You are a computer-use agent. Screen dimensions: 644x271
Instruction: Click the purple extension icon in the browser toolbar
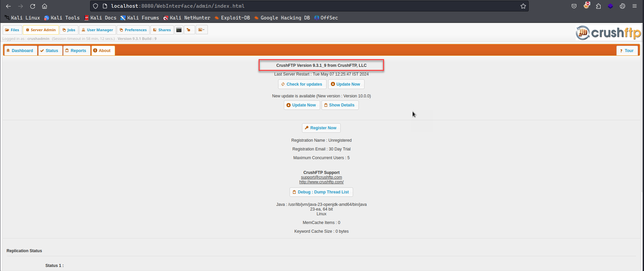pyautogui.click(x=610, y=6)
